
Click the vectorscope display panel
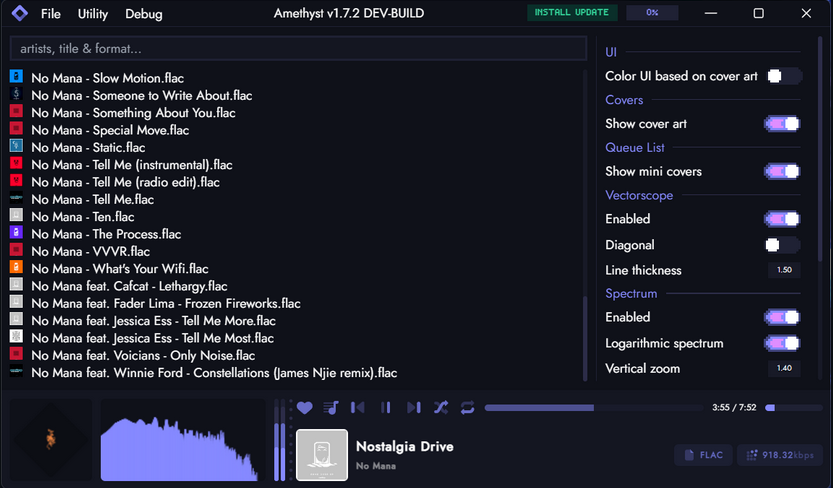click(x=51, y=440)
